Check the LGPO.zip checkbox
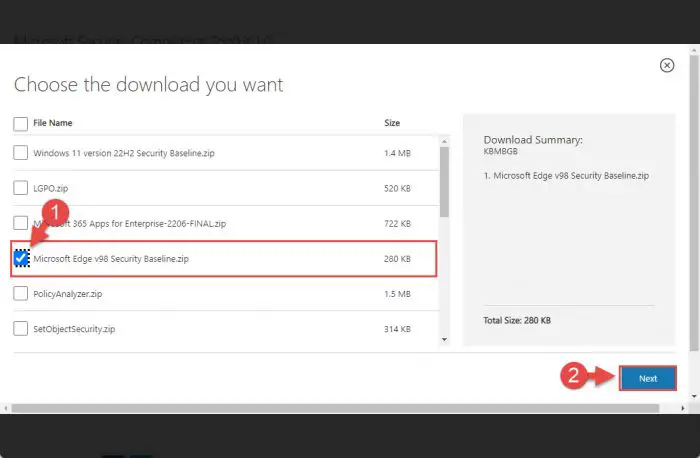The width and height of the screenshot is (700, 458). point(21,188)
